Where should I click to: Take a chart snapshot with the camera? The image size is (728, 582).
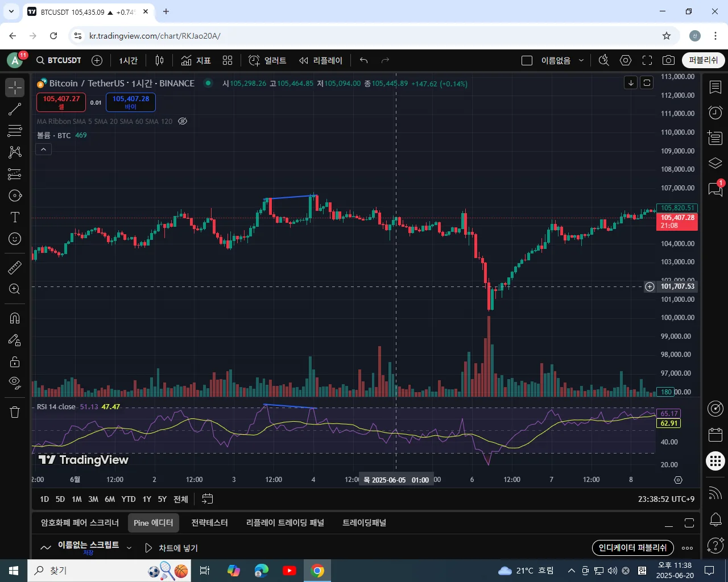click(x=669, y=60)
